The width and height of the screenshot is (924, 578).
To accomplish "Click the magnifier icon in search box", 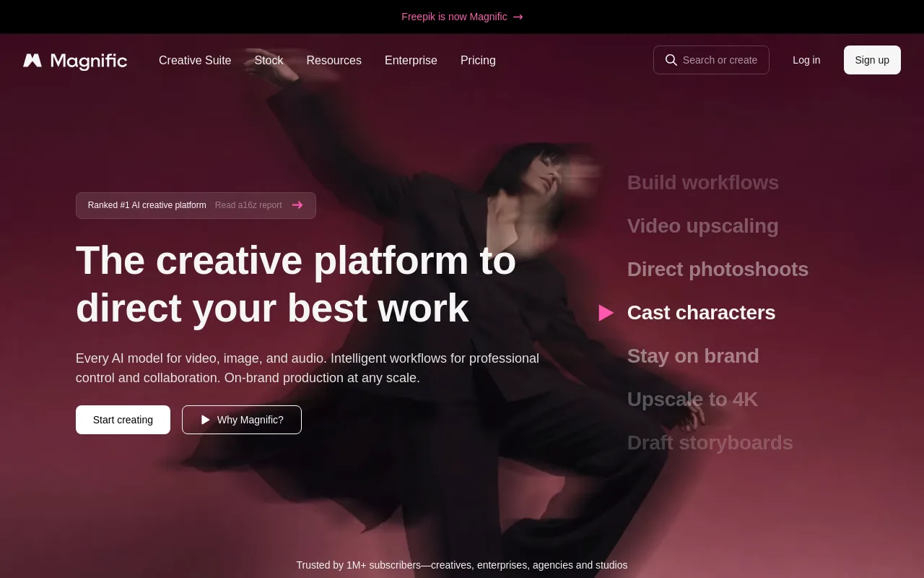I will [x=671, y=60].
